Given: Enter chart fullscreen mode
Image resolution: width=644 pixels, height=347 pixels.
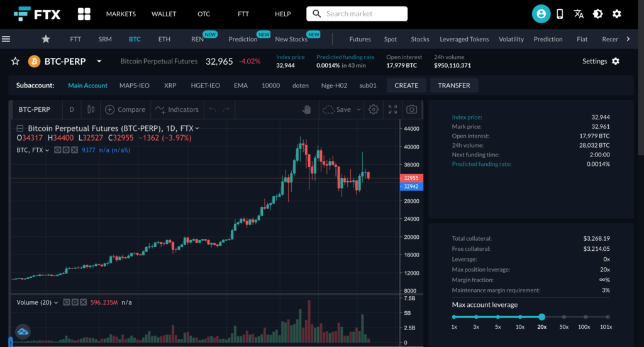Looking at the screenshot, I should pyautogui.click(x=392, y=109).
